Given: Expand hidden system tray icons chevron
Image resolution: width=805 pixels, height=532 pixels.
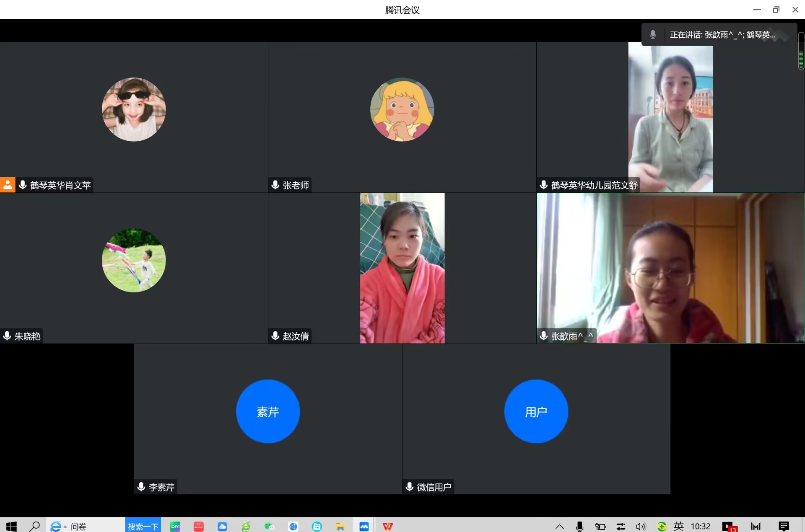Looking at the screenshot, I should pos(560,527).
